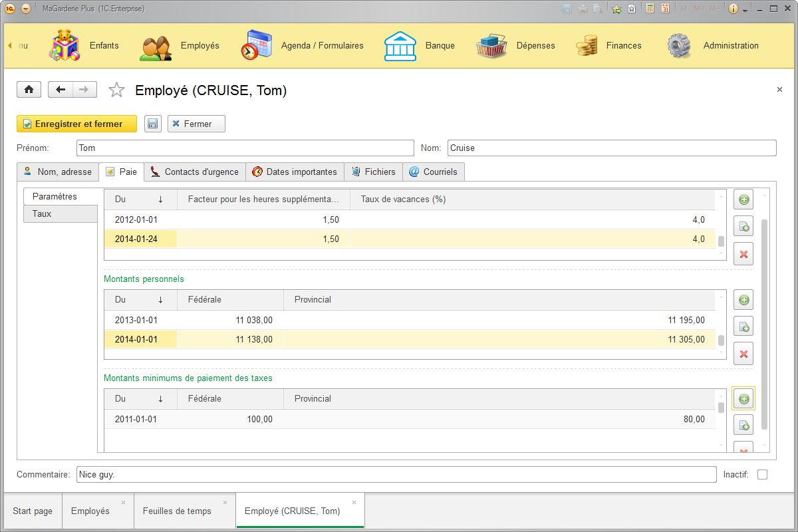Add the employee page to favorites
Viewport: 798px width, 532px height.
(116, 89)
